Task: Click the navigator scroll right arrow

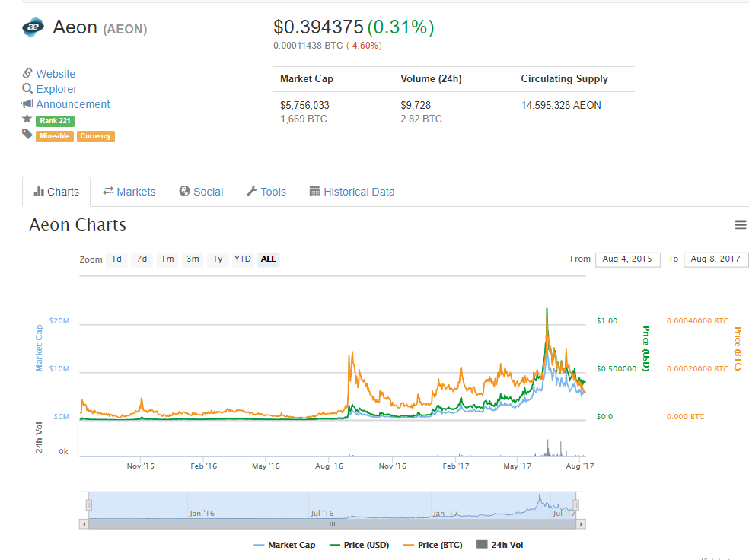Action: [x=582, y=524]
